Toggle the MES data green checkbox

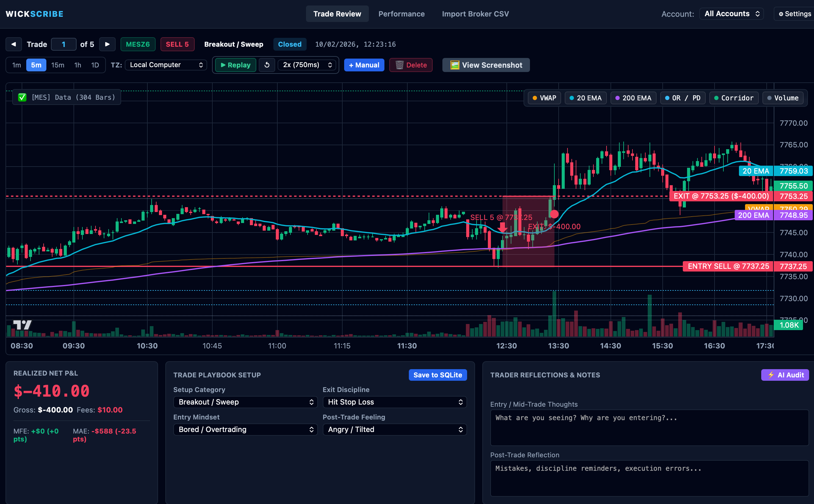[22, 97]
